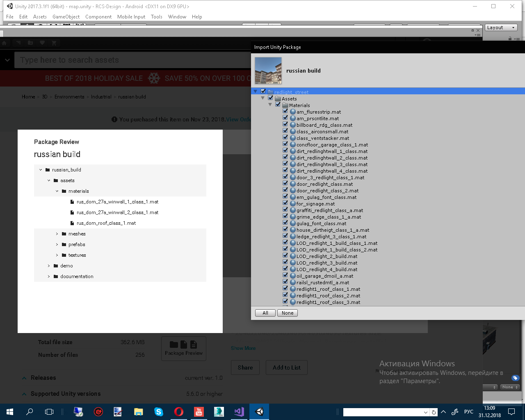Follow the Environments breadcrumb link
Viewport: 525px width, 420px height.
tap(69, 97)
